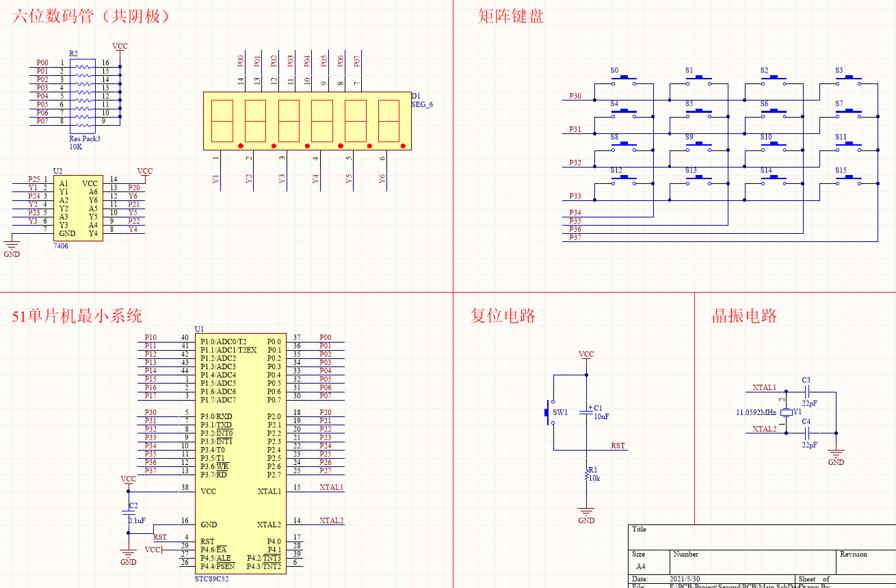This screenshot has height=588, width=896.
Task: Click the Y6 label under the display
Action: (x=382, y=179)
